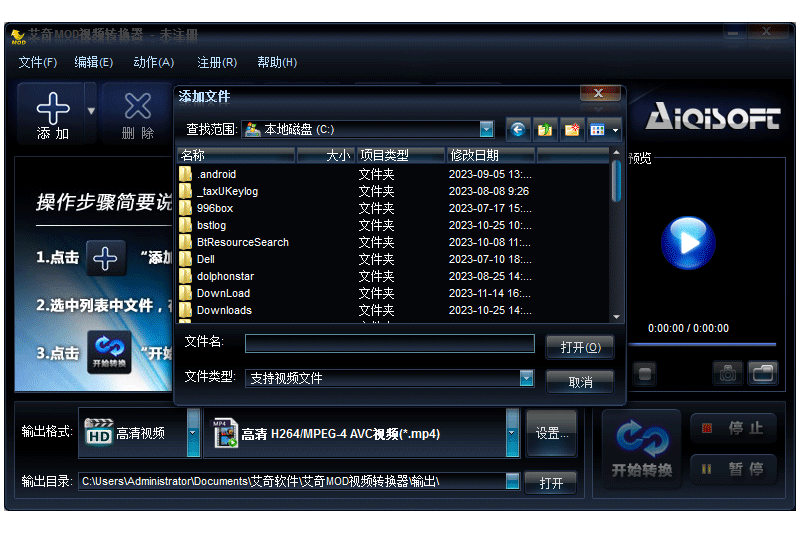Click the Delete (删除) X icon
The width and height of the screenshot is (800, 533).
138,107
